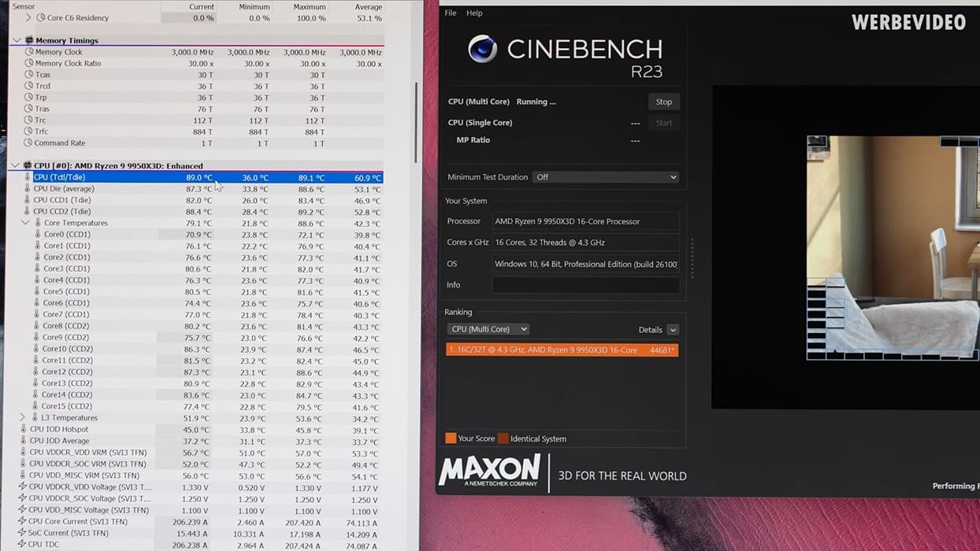Select the Trcd timing row label
980x551 pixels.
click(43, 86)
